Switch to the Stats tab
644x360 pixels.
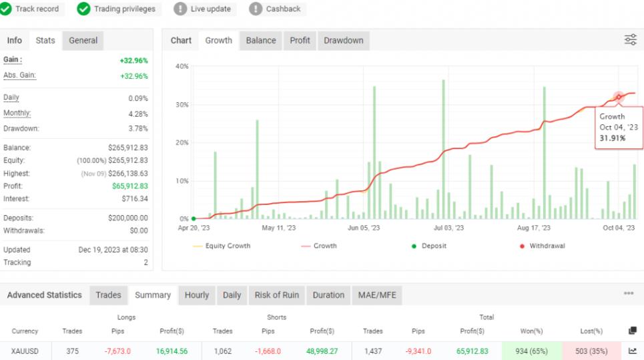click(x=45, y=40)
